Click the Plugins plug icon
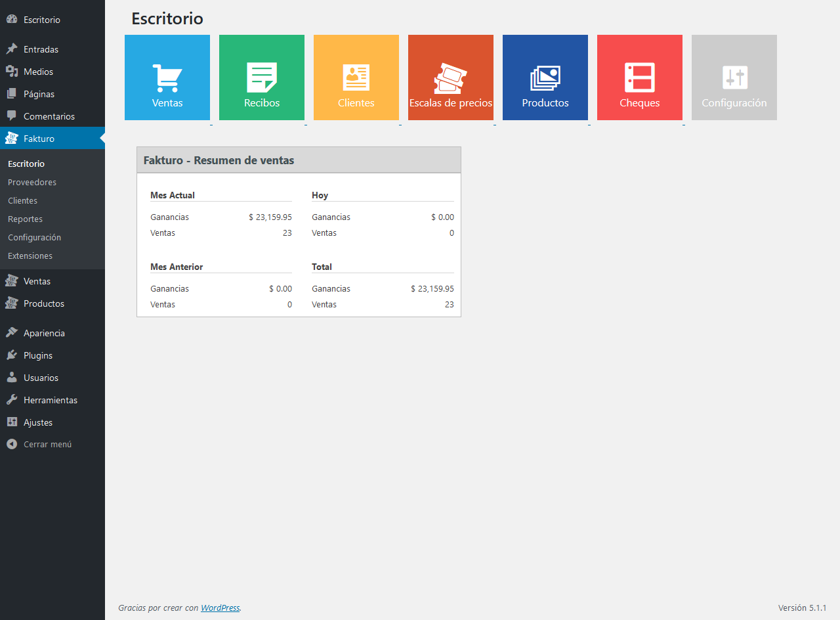Viewport: 840px width, 620px height. tap(12, 355)
